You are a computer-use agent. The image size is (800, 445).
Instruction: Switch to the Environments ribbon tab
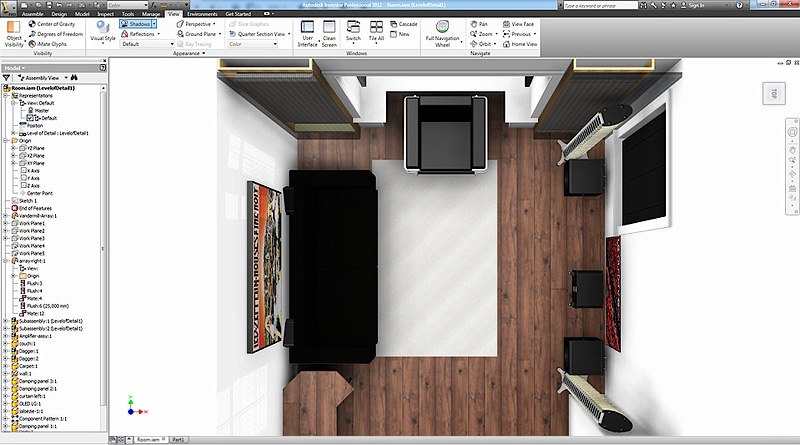[x=201, y=14]
